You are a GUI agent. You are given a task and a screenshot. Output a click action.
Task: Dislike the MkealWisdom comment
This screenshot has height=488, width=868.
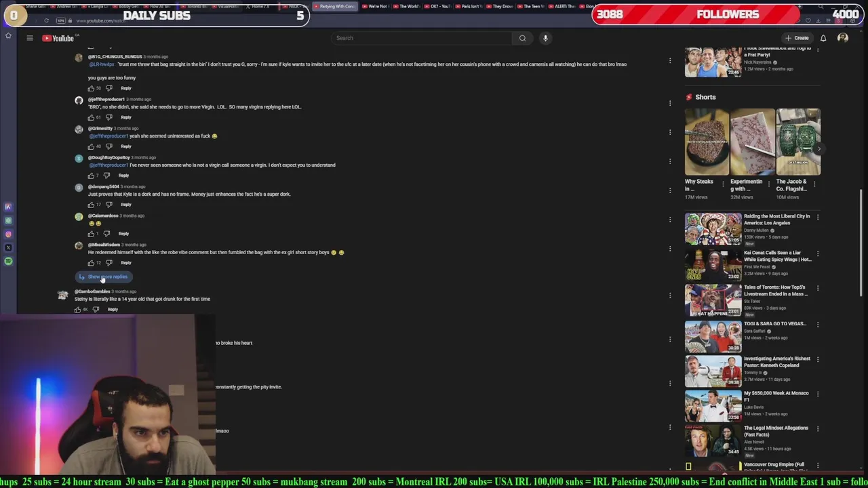point(108,263)
